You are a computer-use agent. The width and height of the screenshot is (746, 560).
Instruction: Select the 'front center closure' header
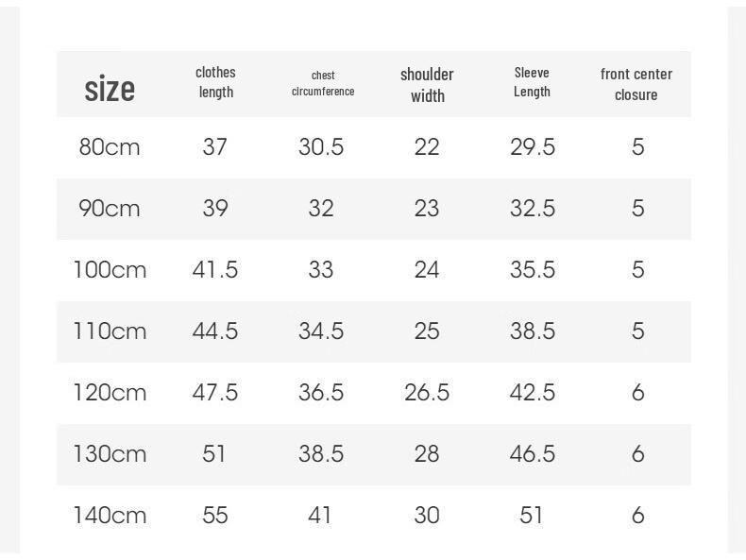[636, 84]
